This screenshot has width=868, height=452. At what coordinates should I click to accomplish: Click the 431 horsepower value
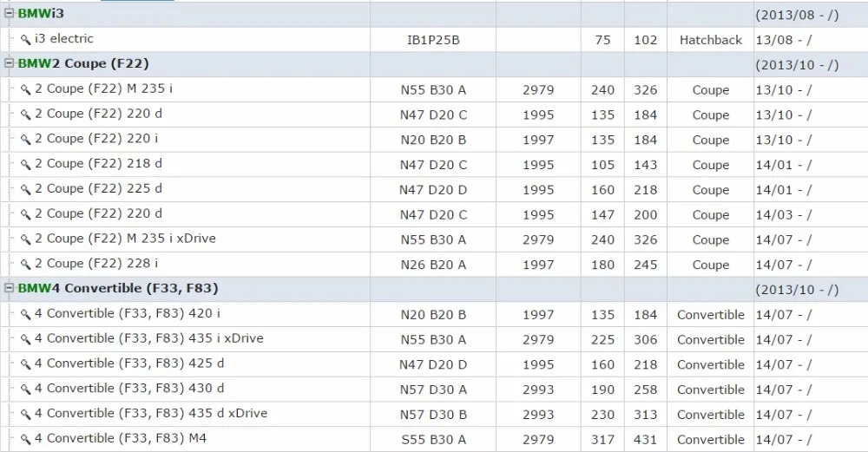[x=646, y=440]
